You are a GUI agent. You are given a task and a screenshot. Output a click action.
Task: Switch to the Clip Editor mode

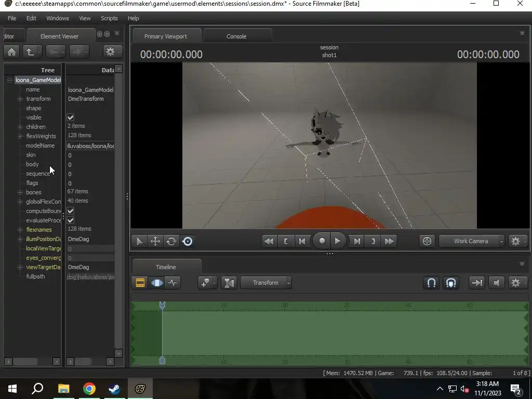(140, 283)
